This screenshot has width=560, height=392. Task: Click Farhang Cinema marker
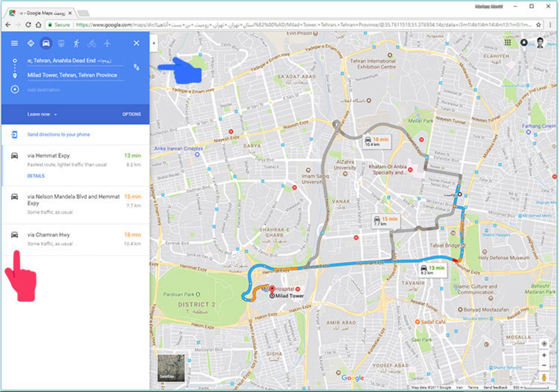coord(528,132)
